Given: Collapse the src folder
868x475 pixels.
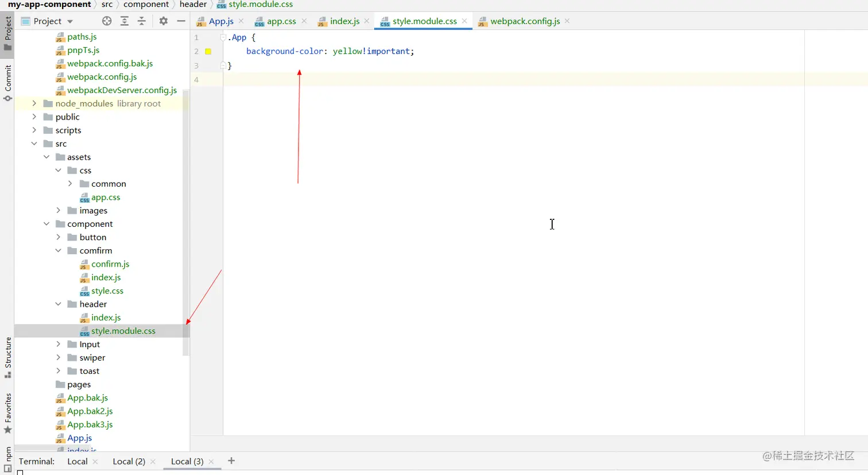Looking at the screenshot, I should pyautogui.click(x=34, y=144).
